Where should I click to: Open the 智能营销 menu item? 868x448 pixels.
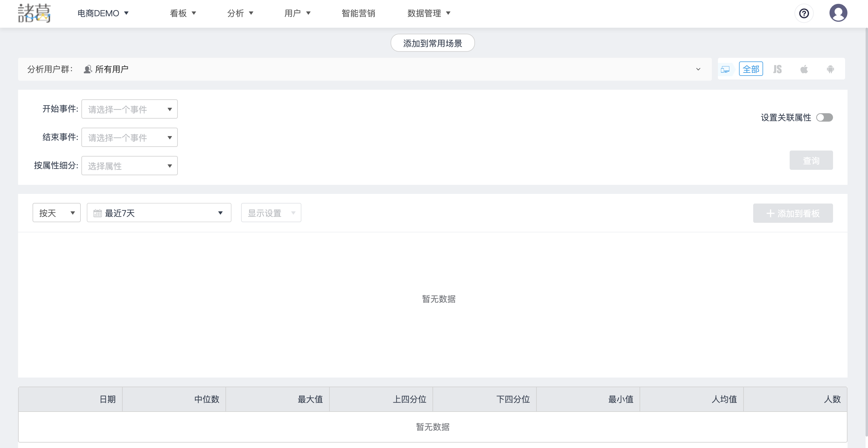click(x=358, y=14)
